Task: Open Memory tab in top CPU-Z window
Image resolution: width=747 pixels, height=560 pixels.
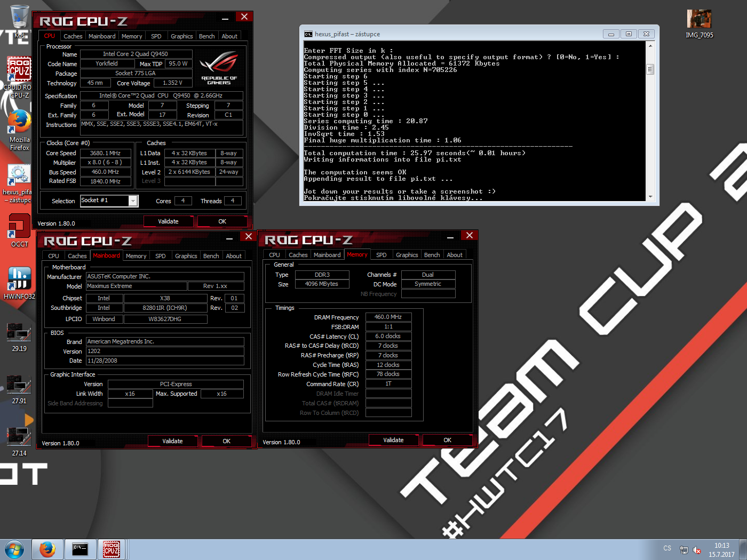Action: click(132, 36)
